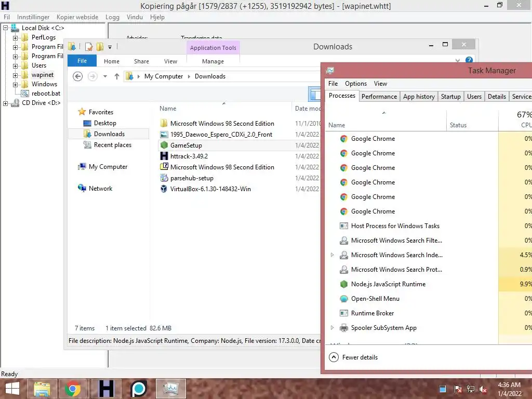Select the Node.js JavaScript Runtime process icon
Image resolution: width=532 pixels, height=399 pixels.
[x=344, y=284]
